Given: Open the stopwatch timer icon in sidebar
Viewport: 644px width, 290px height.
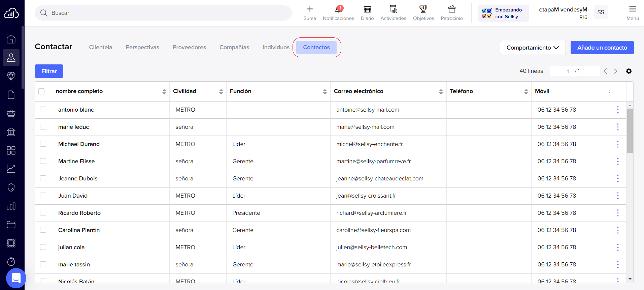Looking at the screenshot, I should pyautogui.click(x=11, y=261).
